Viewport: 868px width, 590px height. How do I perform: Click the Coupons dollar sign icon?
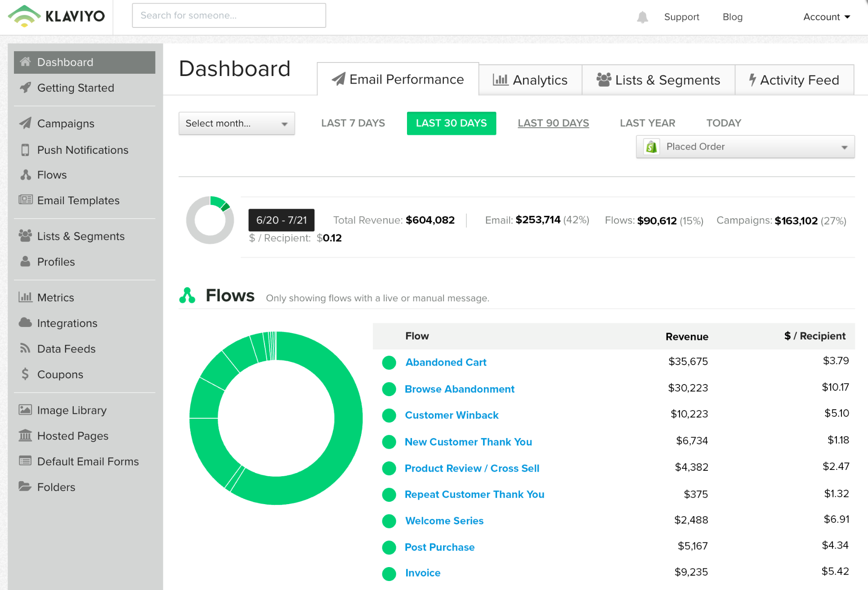point(25,374)
